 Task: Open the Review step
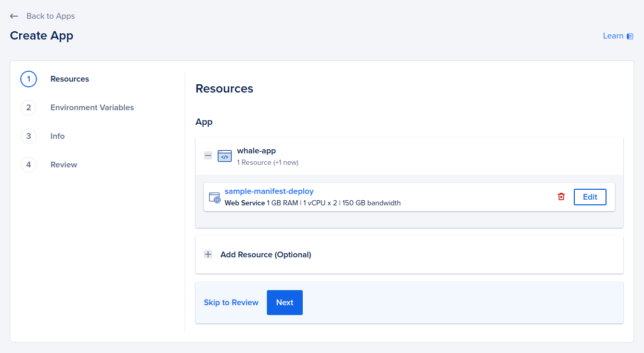click(63, 164)
